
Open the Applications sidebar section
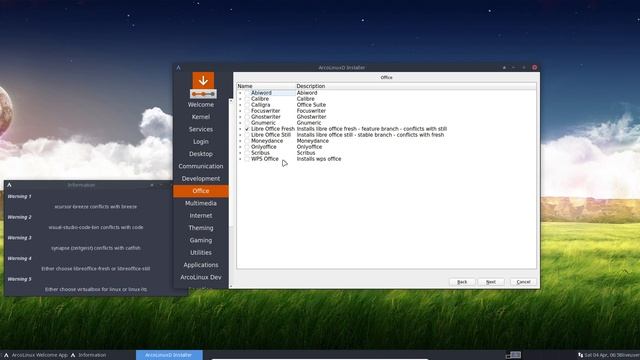[x=200, y=265]
